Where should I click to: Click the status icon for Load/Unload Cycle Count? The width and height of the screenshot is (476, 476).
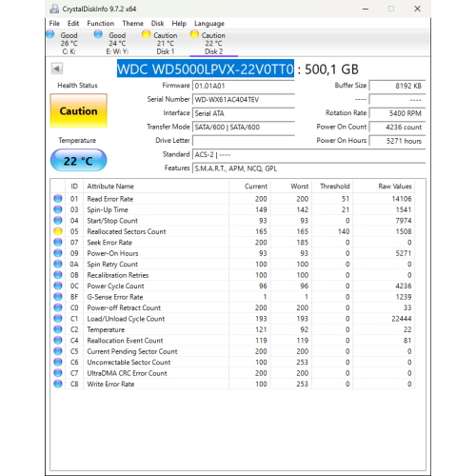tap(58, 318)
